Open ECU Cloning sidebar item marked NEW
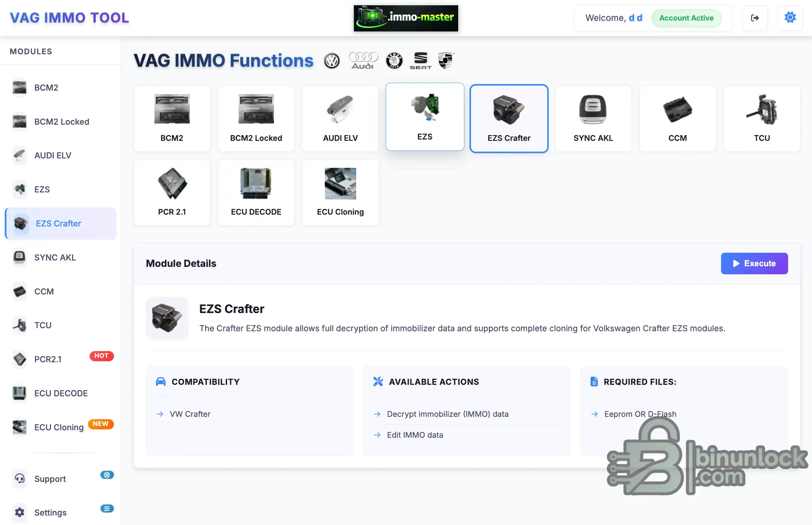Image resolution: width=812 pixels, height=525 pixels. point(59,427)
